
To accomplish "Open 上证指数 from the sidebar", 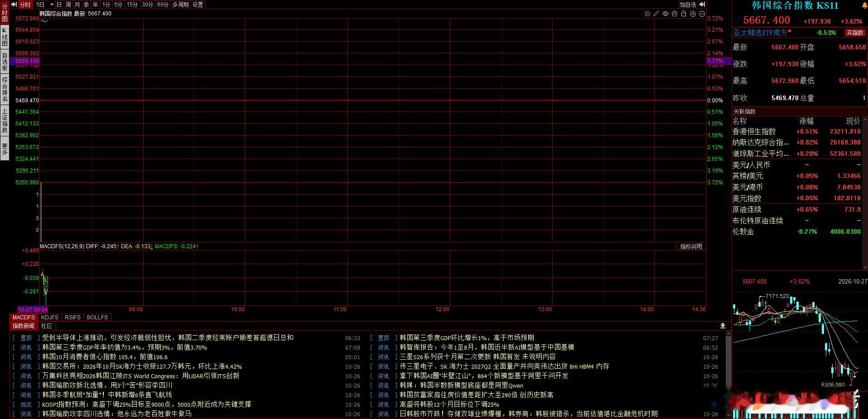I will [x=5, y=121].
